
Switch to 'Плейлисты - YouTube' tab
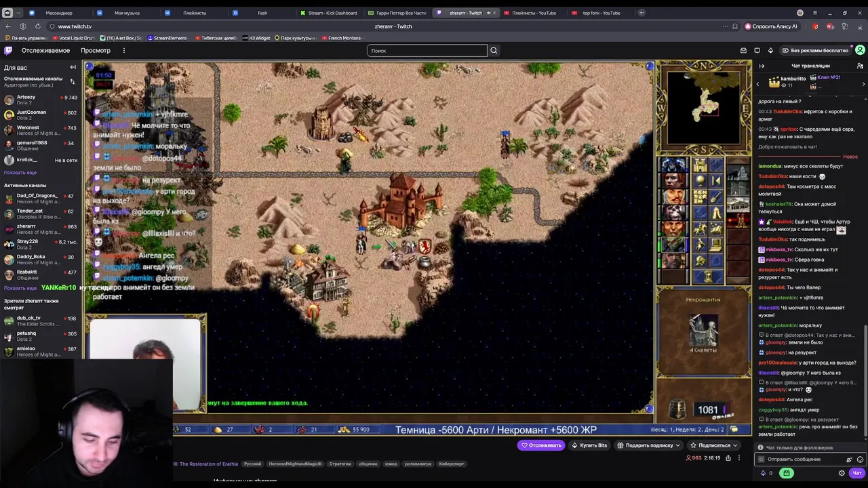pos(533,13)
